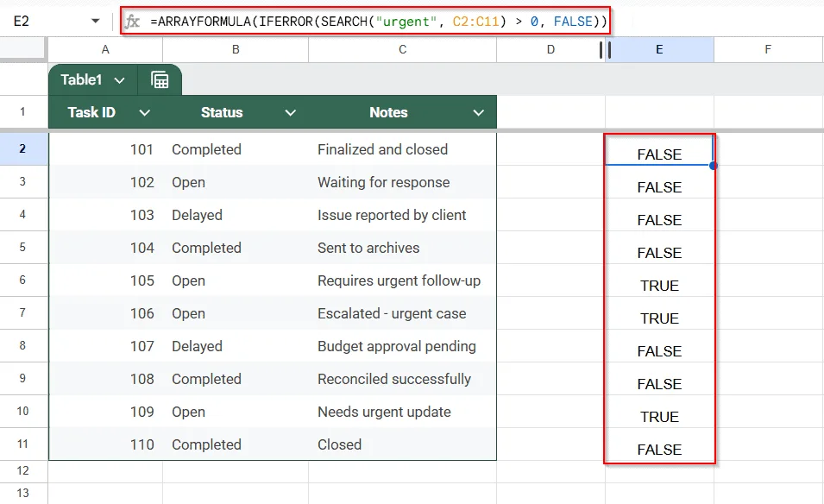This screenshot has width=824, height=504.
Task: Select the 'Closed' note cell
Action: pos(403,444)
